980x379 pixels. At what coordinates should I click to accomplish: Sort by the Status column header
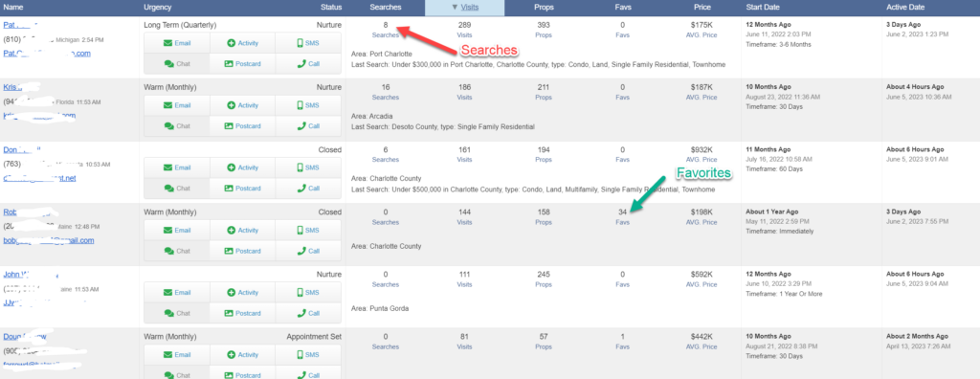click(x=330, y=8)
